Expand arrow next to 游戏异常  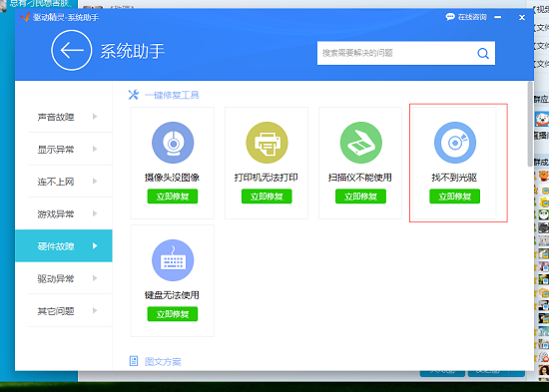pyautogui.click(x=95, y=213)
